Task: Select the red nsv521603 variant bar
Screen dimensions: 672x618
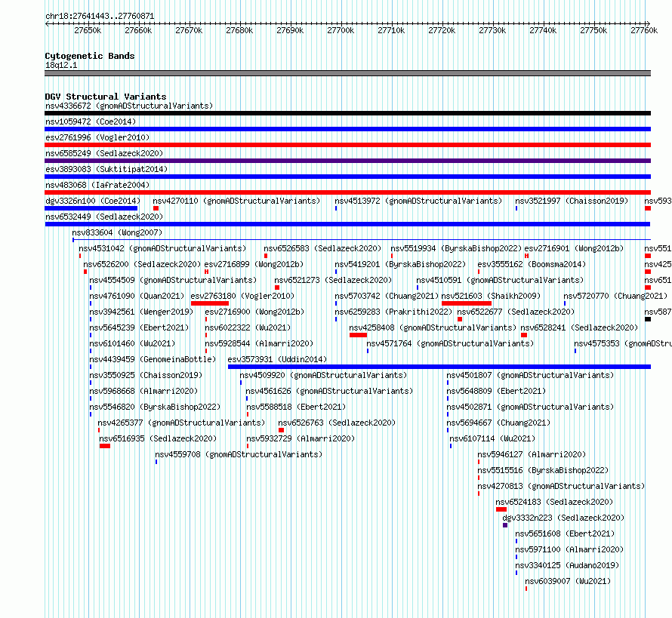Action: pos(467,303)
